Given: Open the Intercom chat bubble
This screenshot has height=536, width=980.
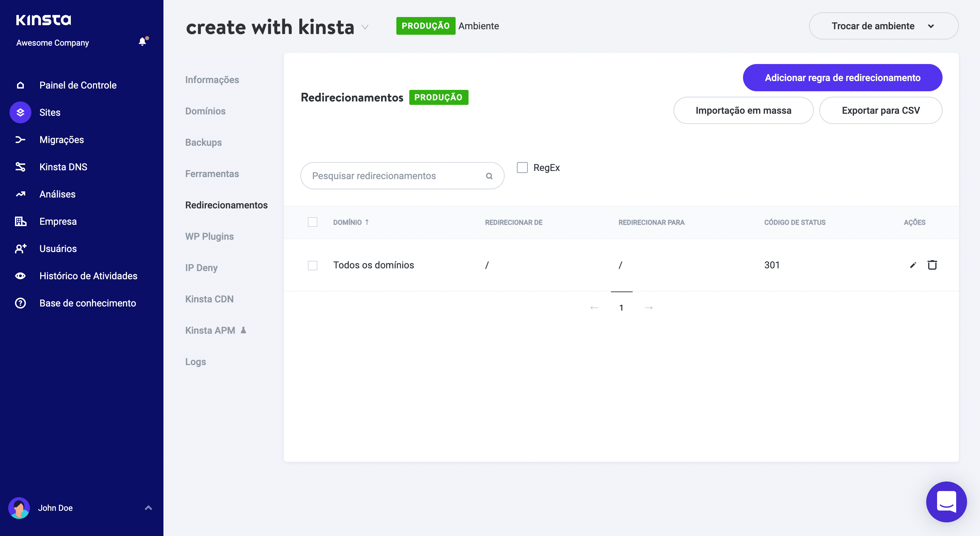Looking at the screenshot, I should click(946, 502).
